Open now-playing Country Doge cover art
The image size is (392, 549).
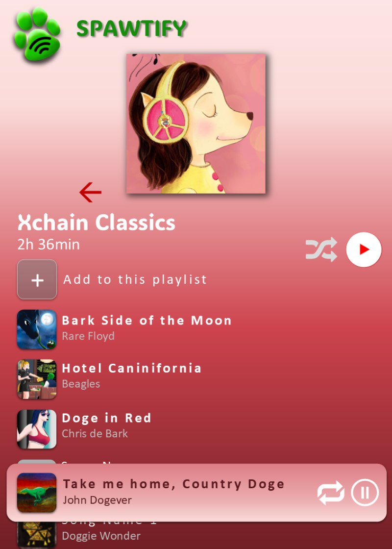pyautogui.click(x=37, y=493)
